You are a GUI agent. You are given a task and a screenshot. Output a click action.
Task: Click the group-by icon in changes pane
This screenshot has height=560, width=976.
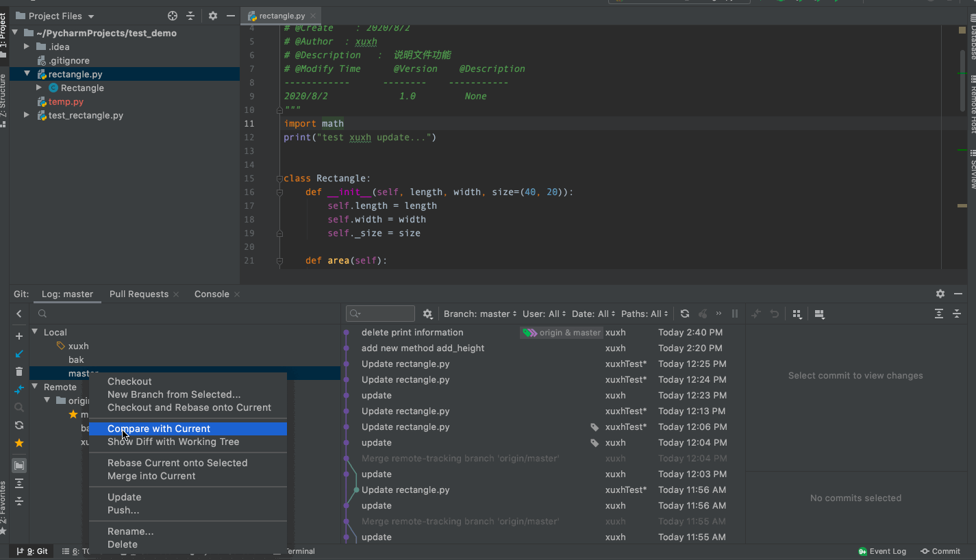tap(797, 314)
